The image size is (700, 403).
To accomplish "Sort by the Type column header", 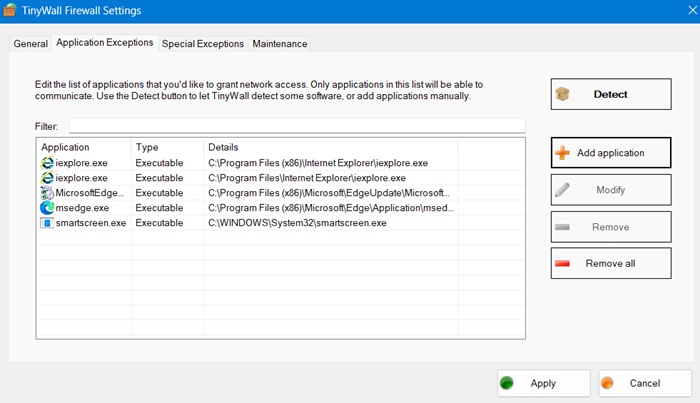I will (167, 147).
